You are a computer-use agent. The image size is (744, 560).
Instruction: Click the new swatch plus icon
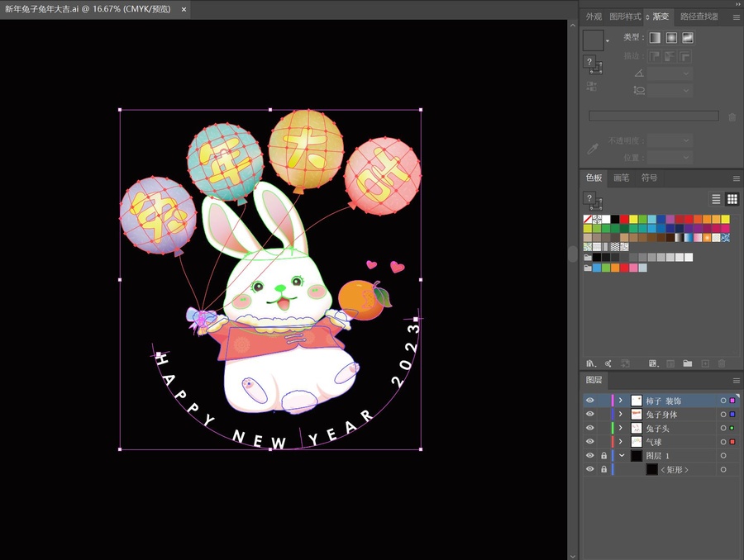705,363
